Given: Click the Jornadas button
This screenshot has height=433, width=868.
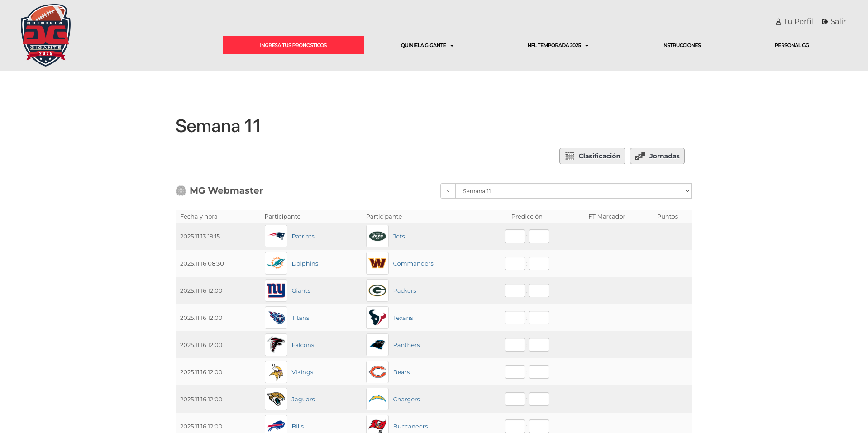Looking at the screenshot, I should click(x=657, y=156).
